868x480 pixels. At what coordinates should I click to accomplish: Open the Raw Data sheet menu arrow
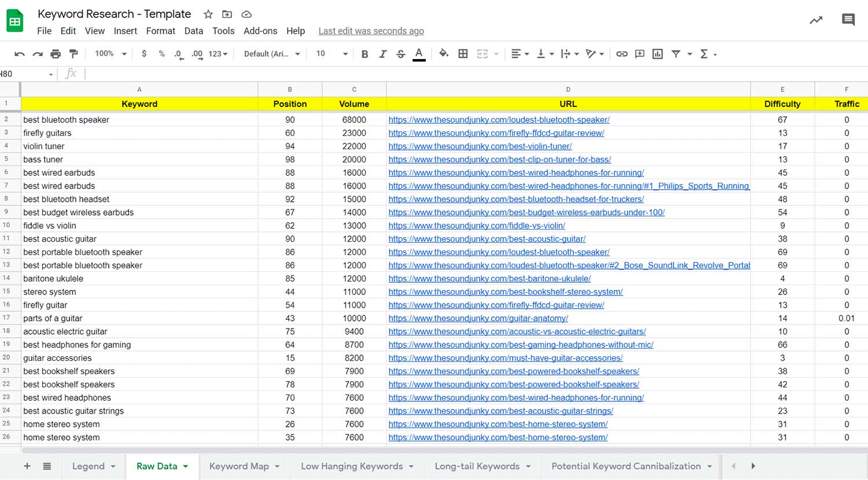[185, 466]
